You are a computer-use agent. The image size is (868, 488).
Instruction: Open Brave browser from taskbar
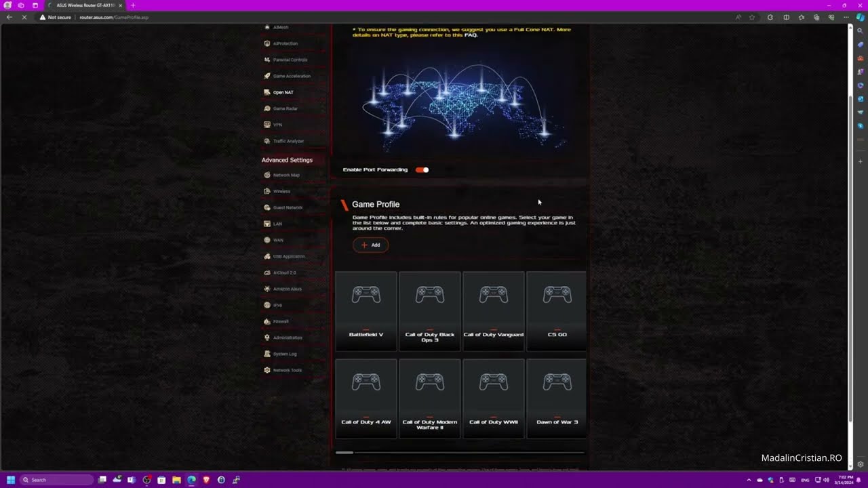coord(206,480)
